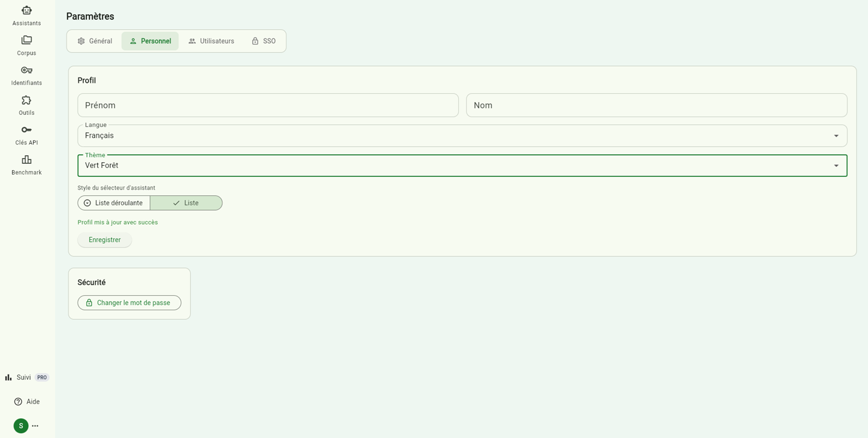This screenshot has width=868, height=438.
Task: Open the Thème dropdown showing Vert Forêt
Action: click(x=462, y=166)
